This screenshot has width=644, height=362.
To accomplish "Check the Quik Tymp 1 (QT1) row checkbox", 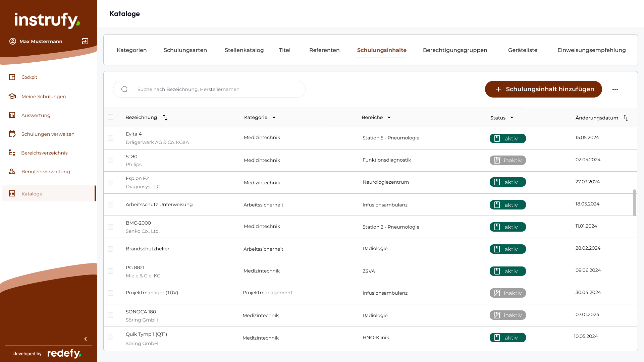I will [110, 337].
